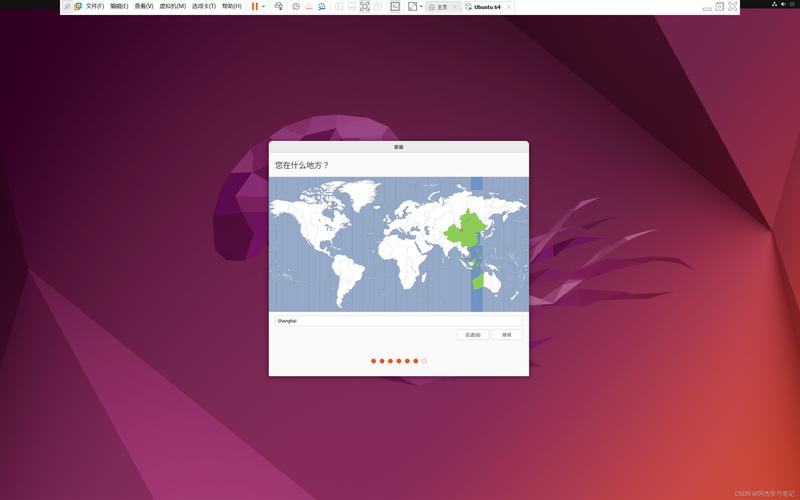Image resolution: width=800 pixels, height=500 pixels.
Task: Click the Ubuntu volume speaker icon
Action: click(784, 4)
